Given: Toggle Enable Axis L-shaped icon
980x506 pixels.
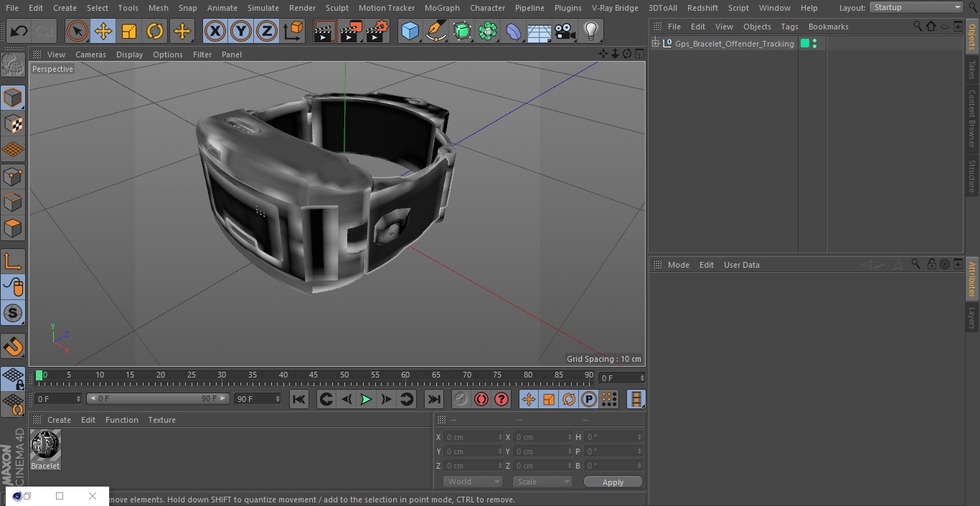Looking at the screenshot, I should tap(13, 261).
